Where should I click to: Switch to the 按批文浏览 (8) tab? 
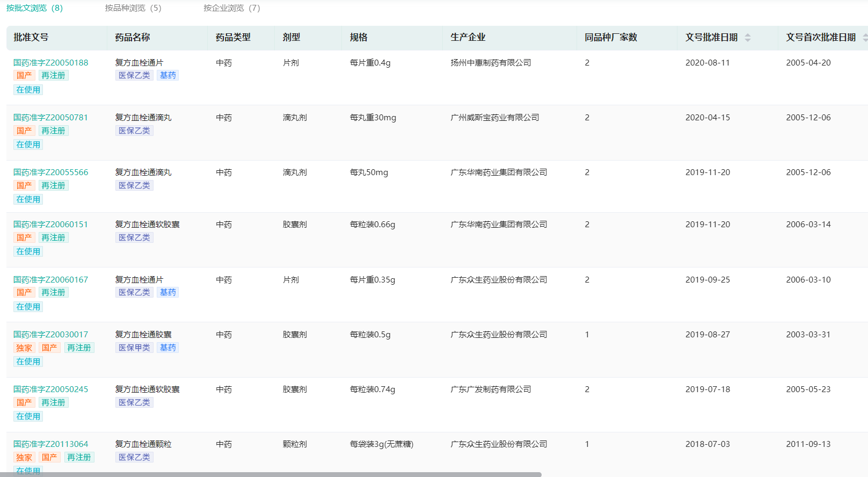34,8
